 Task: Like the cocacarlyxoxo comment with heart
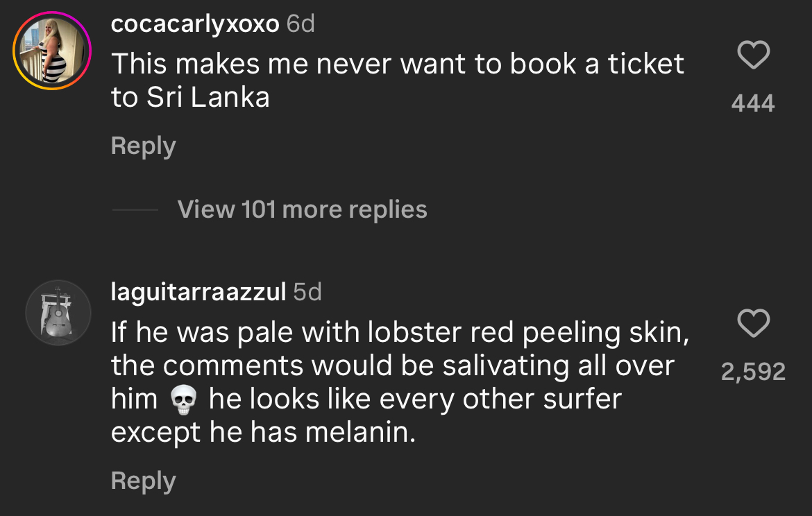coord(753,55)
